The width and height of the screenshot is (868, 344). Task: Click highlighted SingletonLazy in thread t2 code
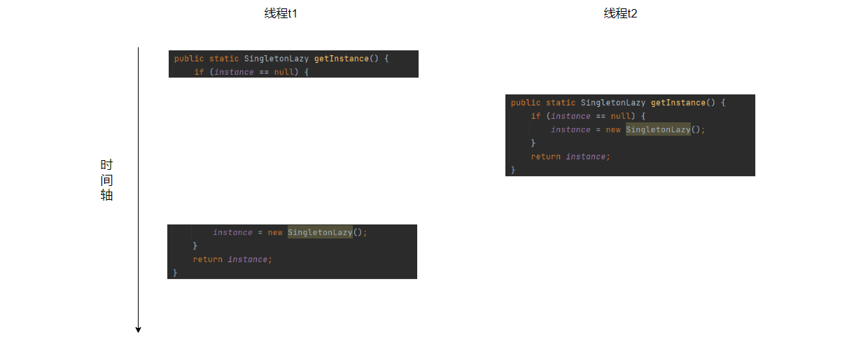click(x=658, y=129)
